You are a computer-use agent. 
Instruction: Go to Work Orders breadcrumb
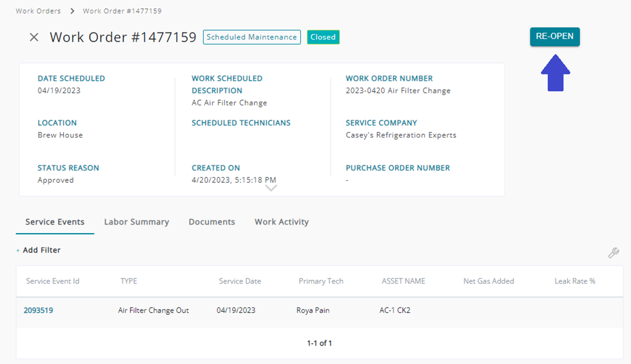click(38, 11)
